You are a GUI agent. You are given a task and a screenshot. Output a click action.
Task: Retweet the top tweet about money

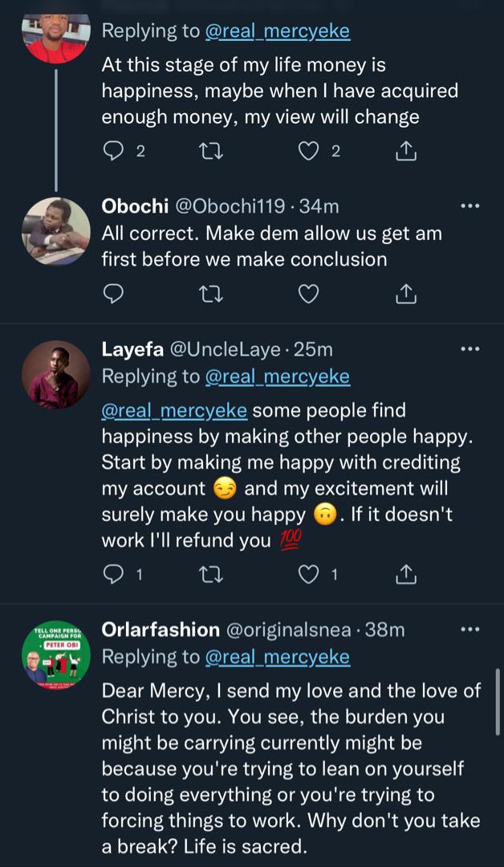point(210,151)
